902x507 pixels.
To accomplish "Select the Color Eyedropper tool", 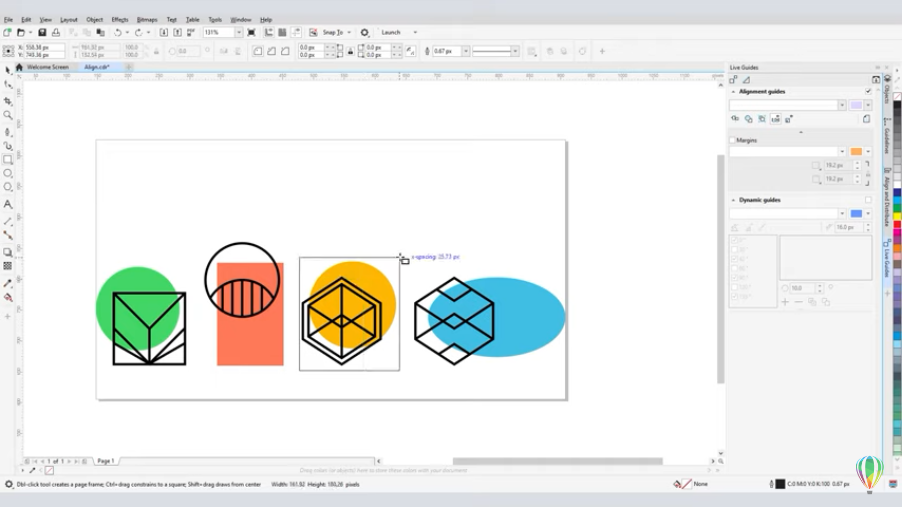I will (x=7, y=283).
